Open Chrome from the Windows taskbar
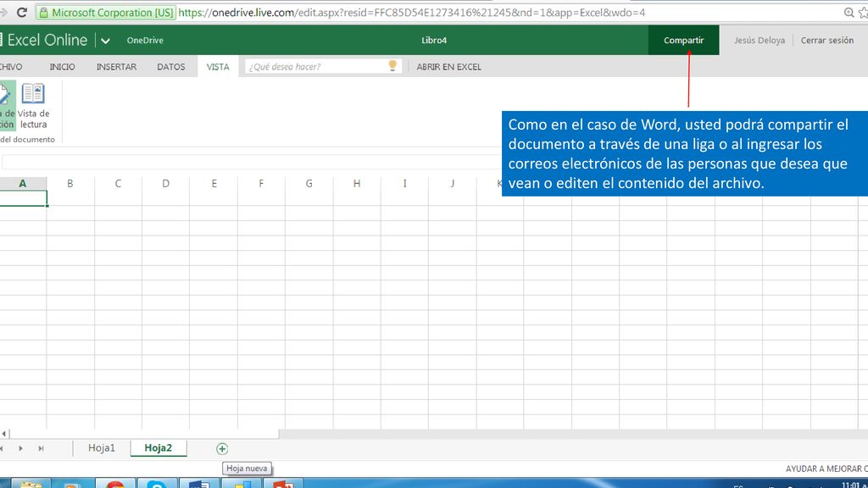The width and height of the screenshot is (868, 488). pos(114,484)
